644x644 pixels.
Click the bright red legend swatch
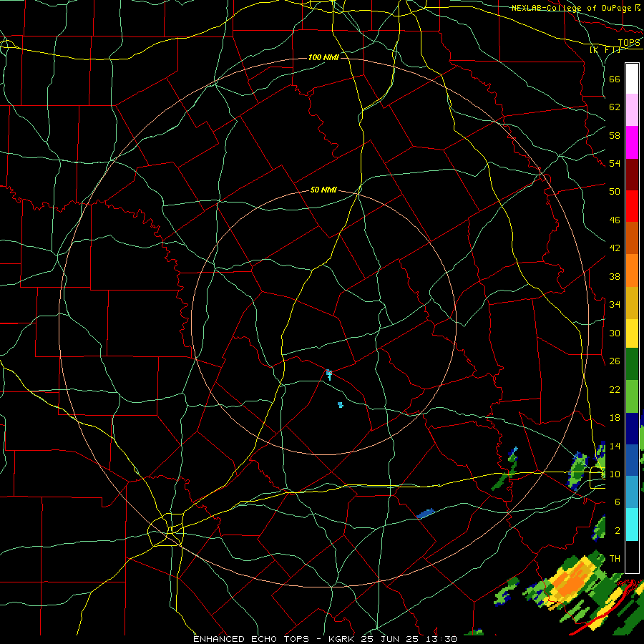click(632, 206)
